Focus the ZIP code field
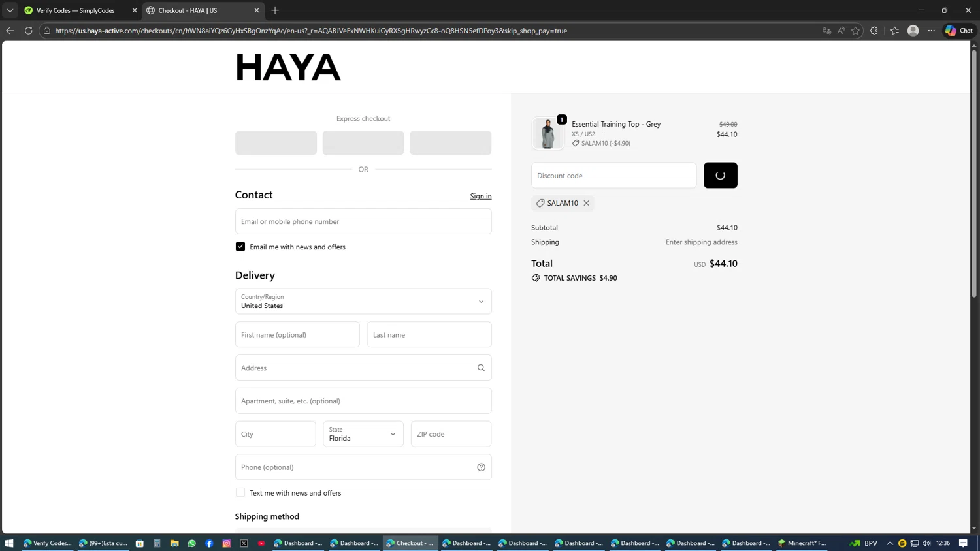Image resolution: width=980 pixels, height=551 pixels. 451,434
